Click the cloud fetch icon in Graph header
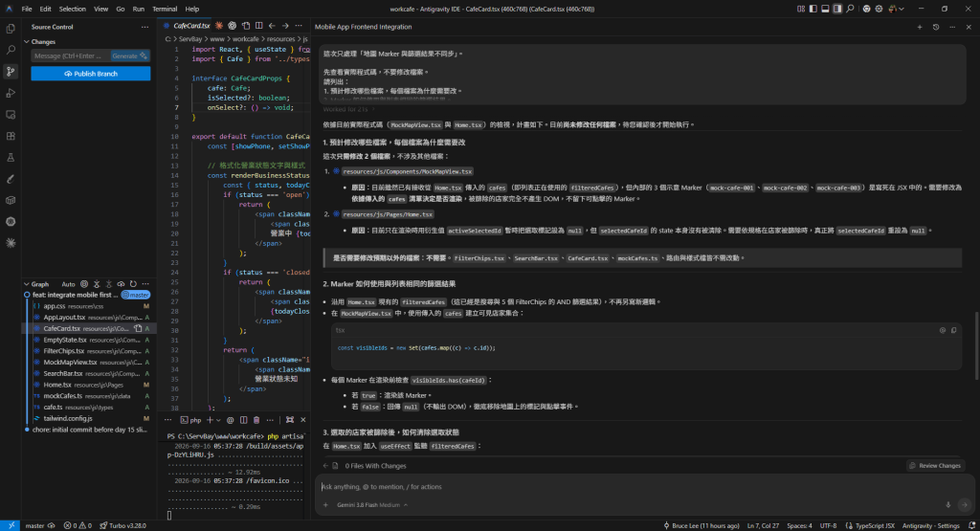Viewport: 980px width, 531px height. coord(121,284)
